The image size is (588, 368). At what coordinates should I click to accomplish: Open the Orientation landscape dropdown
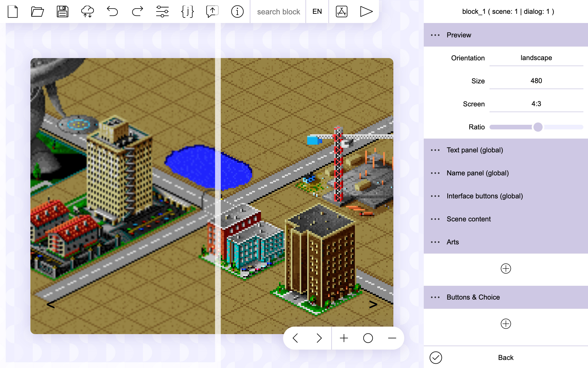click(x=536, y=58)
